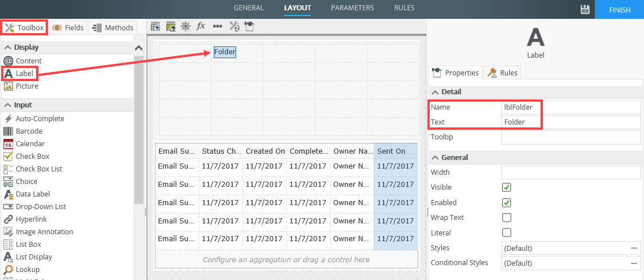Viewport: 644px width, 280px height.
Task: Select the 'Sent On' column header
Action: (395, 151)
